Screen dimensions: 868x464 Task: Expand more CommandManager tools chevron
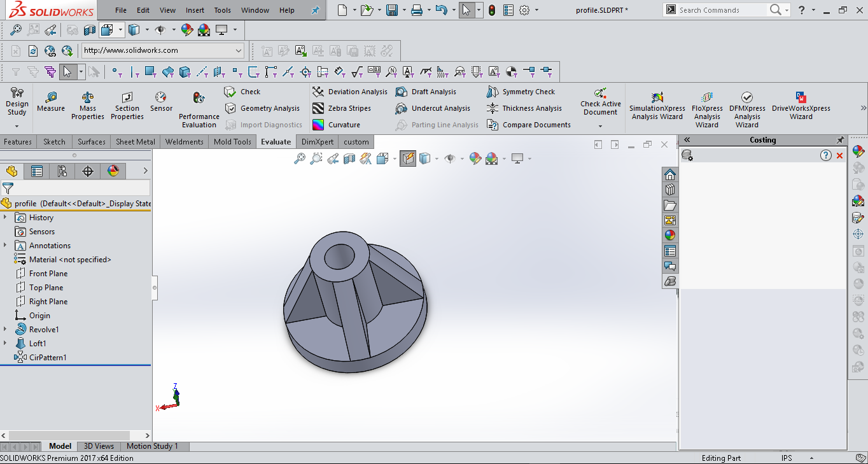click(x=864, y=108)
